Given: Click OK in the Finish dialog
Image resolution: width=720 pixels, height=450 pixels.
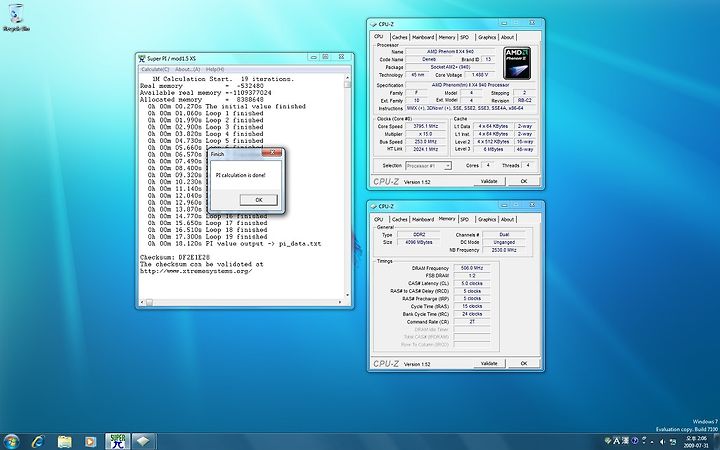Looking at the screenshot, I should pyautogui.click(x=259, y=200).
